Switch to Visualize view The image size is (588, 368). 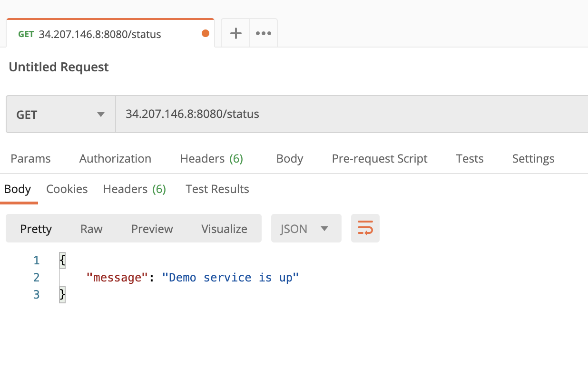pos(224,229)
